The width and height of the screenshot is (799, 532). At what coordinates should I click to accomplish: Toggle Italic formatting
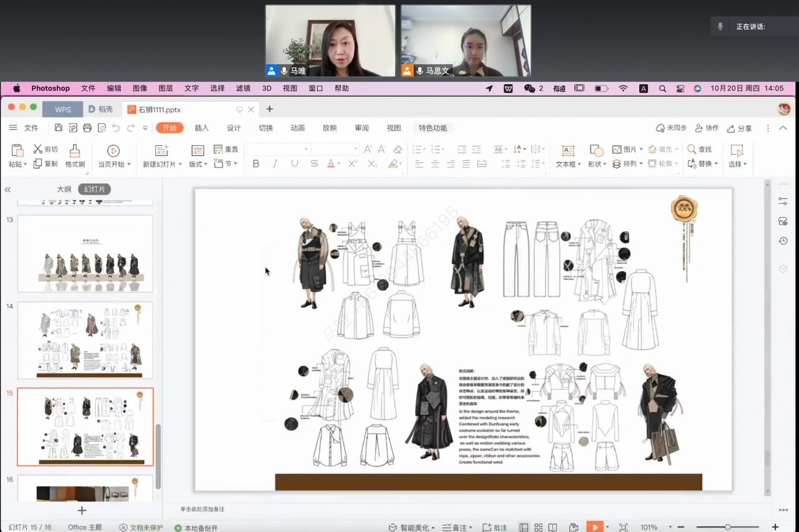pos(275,163)
